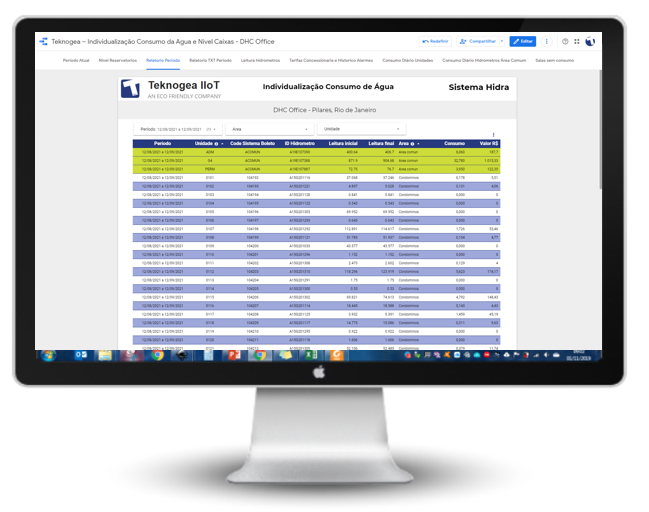Open the report's three-dot options menu

click(546, 41)
